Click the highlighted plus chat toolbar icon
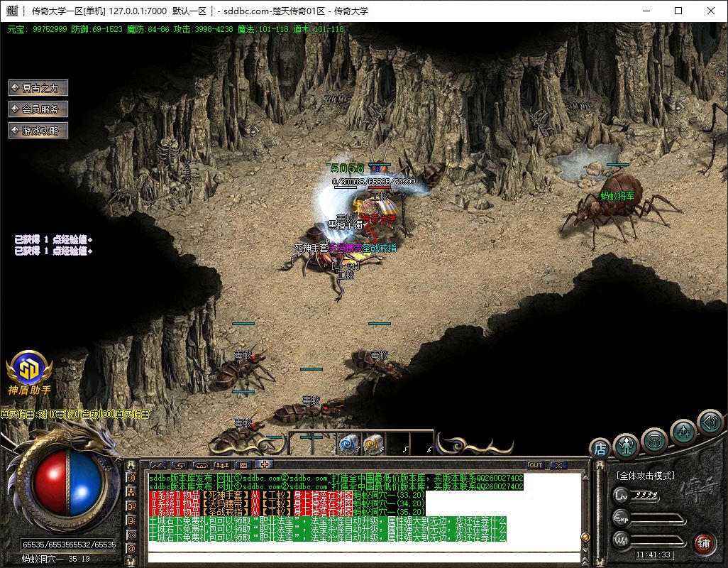 pos(265,464)
